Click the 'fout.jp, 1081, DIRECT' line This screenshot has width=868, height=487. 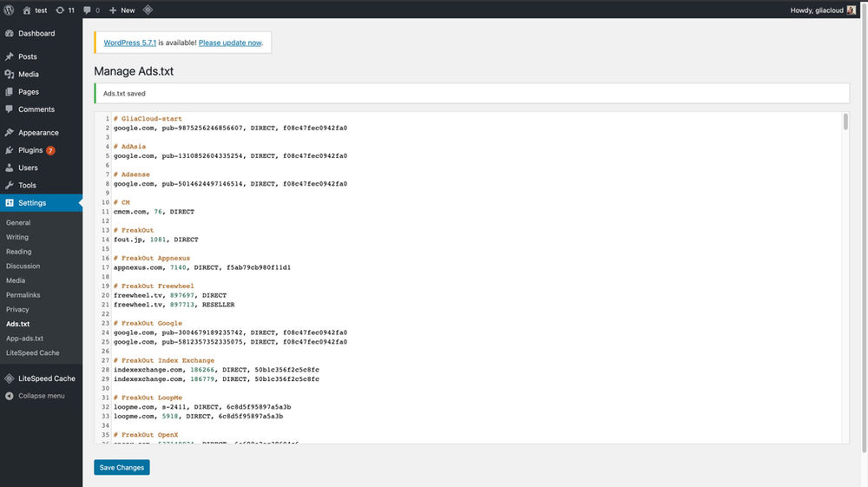pos(156,240)
